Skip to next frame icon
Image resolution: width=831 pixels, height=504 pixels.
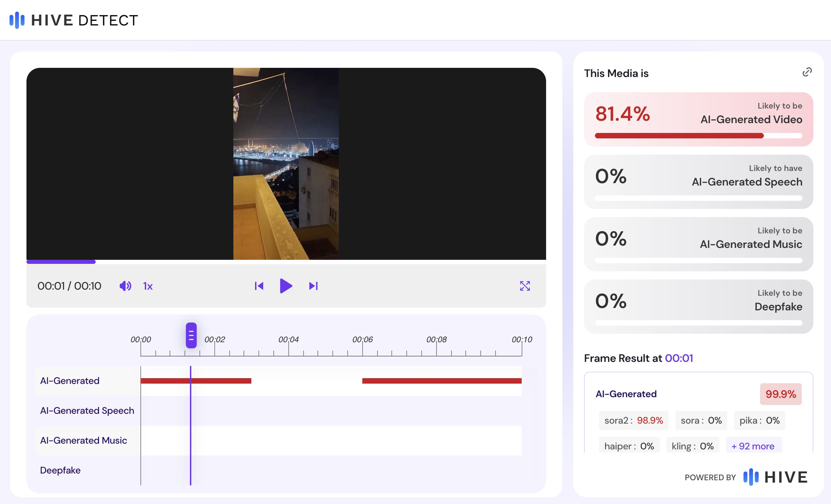pyautogui.click(x=313, y=286)
